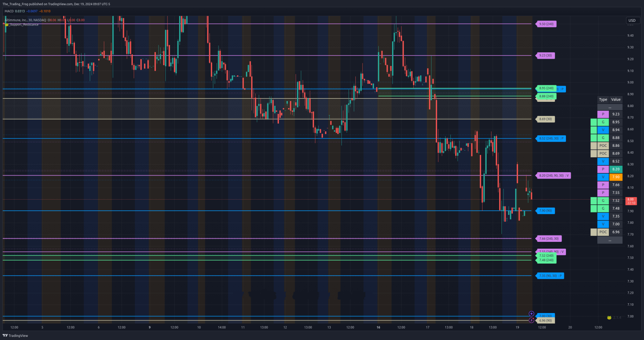Click the 8.94 value cell
The height and width of the screenshot is (340, 644).
(x=616, y=130)
